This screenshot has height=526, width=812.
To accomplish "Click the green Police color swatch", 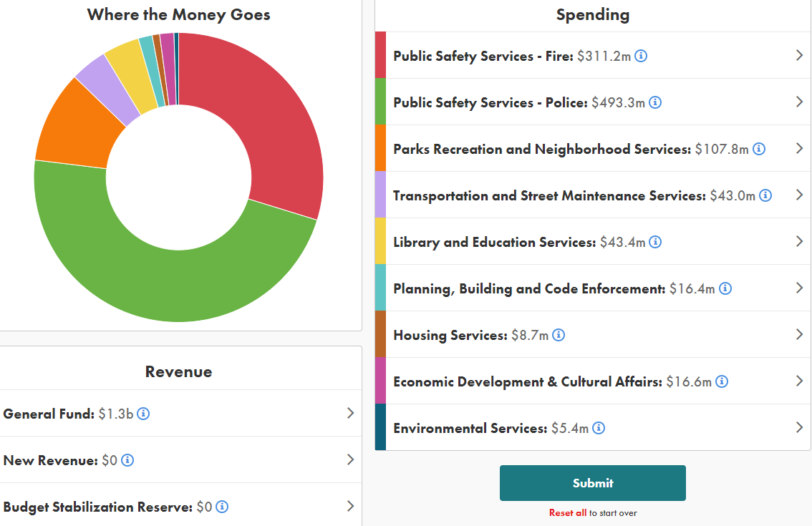I will pos(380,102).
